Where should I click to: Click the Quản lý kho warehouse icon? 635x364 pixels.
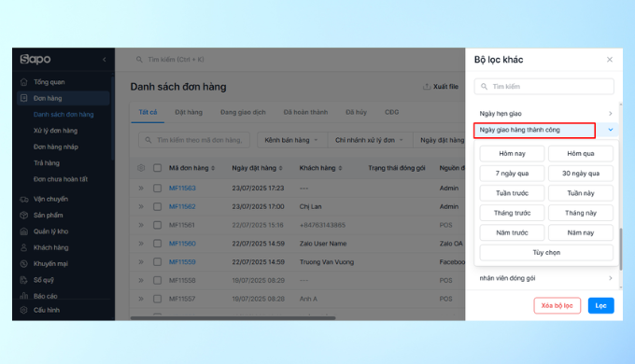tap(24, 231)
